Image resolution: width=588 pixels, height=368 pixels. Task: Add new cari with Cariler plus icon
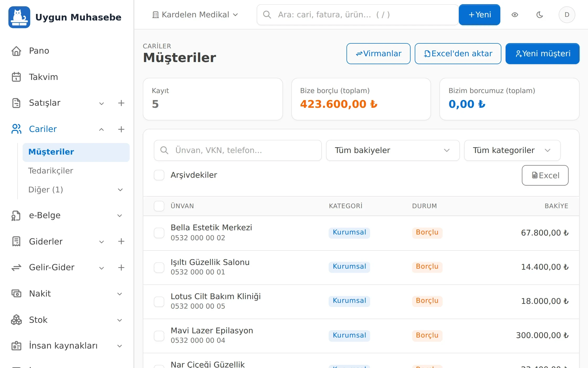(121, 129)
